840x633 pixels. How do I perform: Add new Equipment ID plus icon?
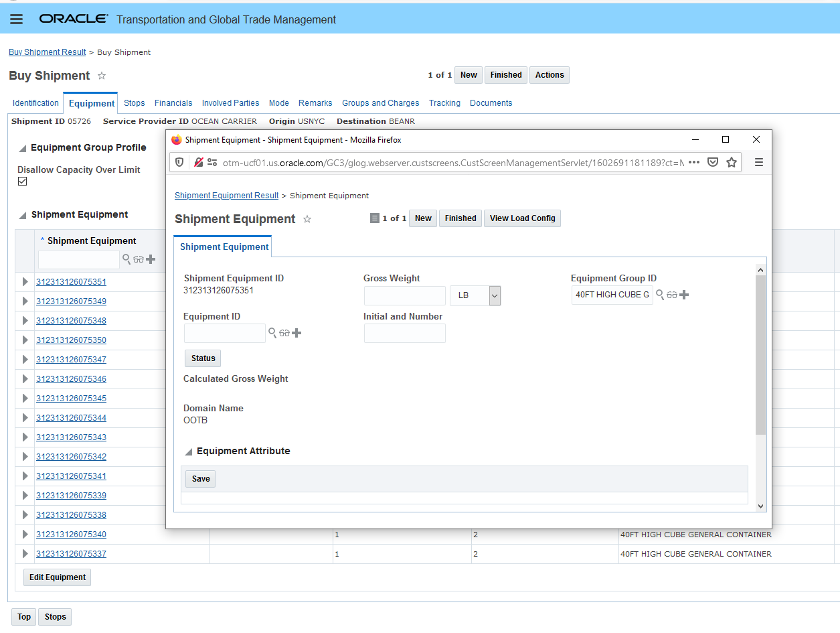tap(297, 333)
